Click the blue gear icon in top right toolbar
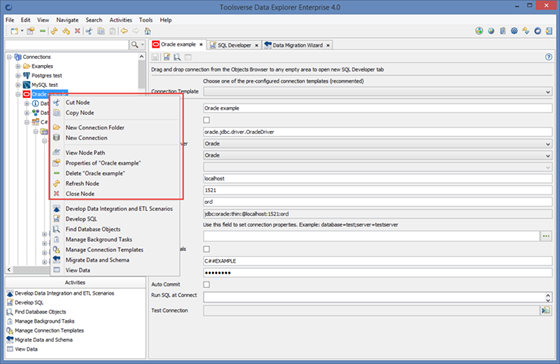Image resolution: width=560 pixels, height=364 pixels. 514,31
